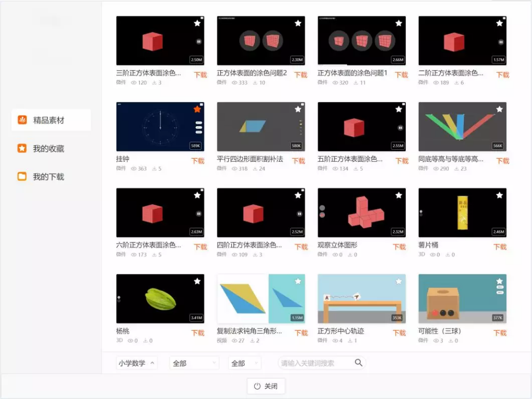Click the power icon on 关闭 button

[257, 386]
